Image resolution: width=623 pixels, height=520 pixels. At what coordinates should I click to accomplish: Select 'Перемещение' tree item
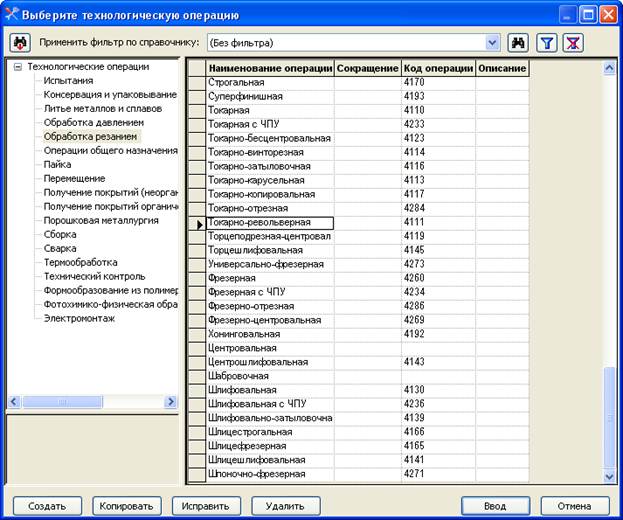coord(74,178)
